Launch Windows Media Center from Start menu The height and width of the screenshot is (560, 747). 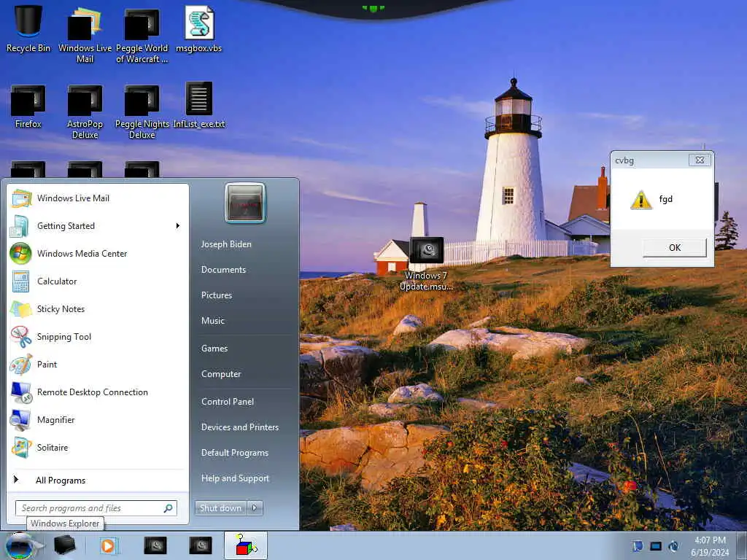98,253
